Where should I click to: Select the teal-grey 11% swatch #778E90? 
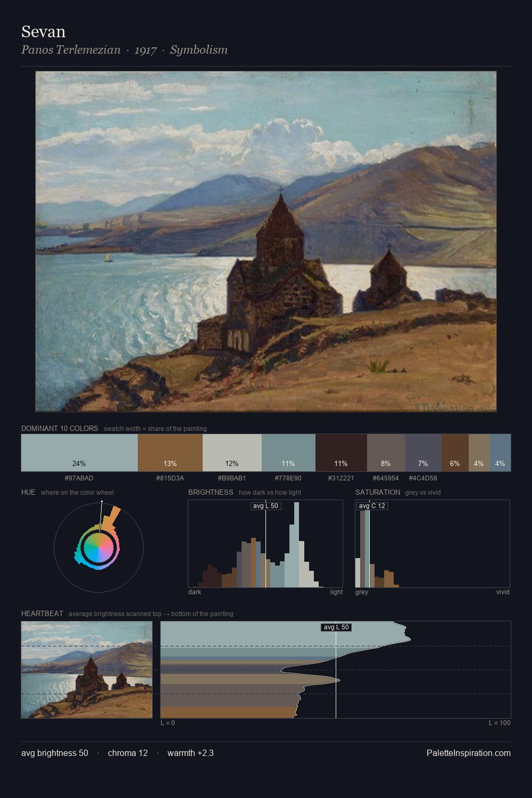[288, 453]
